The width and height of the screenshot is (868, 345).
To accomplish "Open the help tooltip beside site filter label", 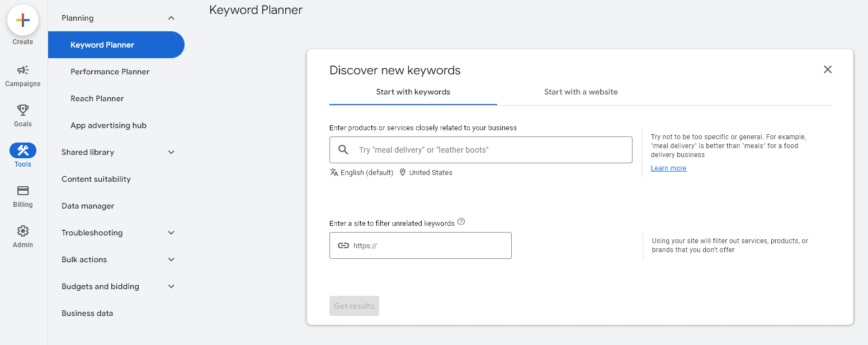I will [461, 221].
